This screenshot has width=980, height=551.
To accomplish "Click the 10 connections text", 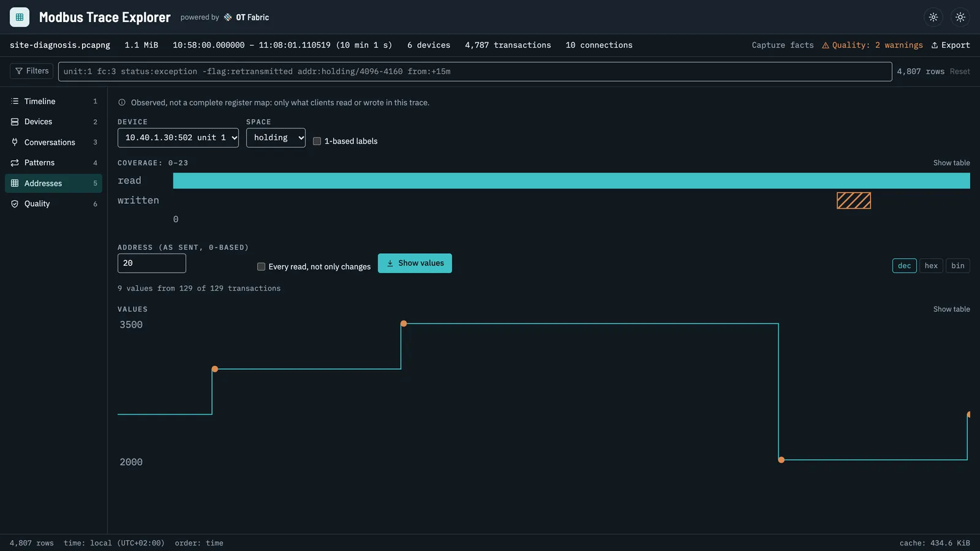I will pyautogui.click(x=599, y=45).
